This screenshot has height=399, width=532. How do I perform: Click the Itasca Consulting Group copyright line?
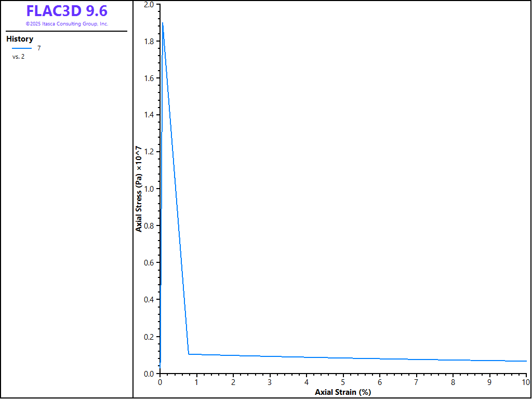coord(66,24)
